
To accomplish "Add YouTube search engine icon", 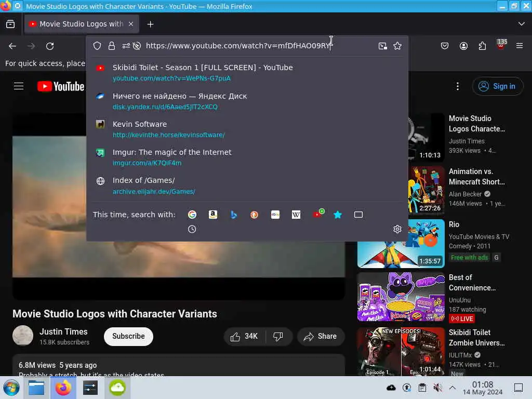I will click(318, 214).
